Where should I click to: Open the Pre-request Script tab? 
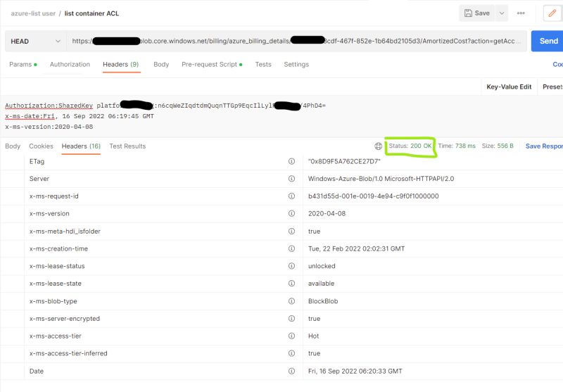[212, 65]
